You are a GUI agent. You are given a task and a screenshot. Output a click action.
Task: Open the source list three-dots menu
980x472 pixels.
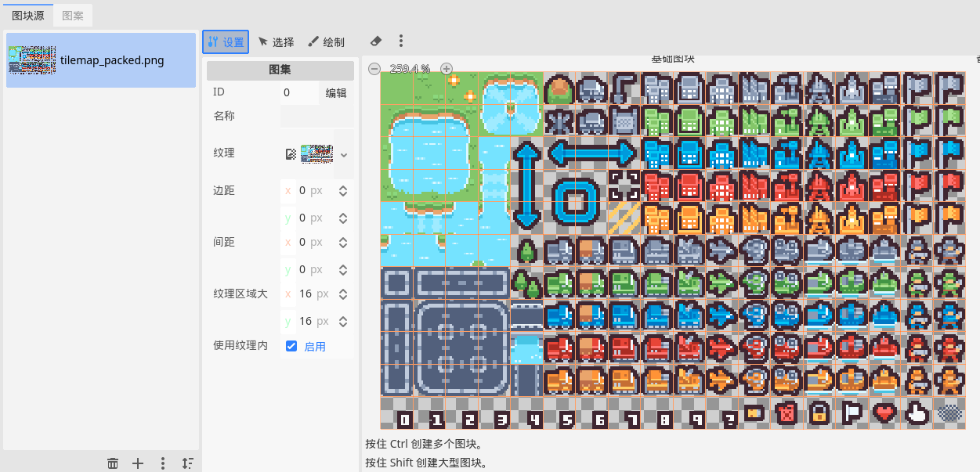(x=163, y=463)
